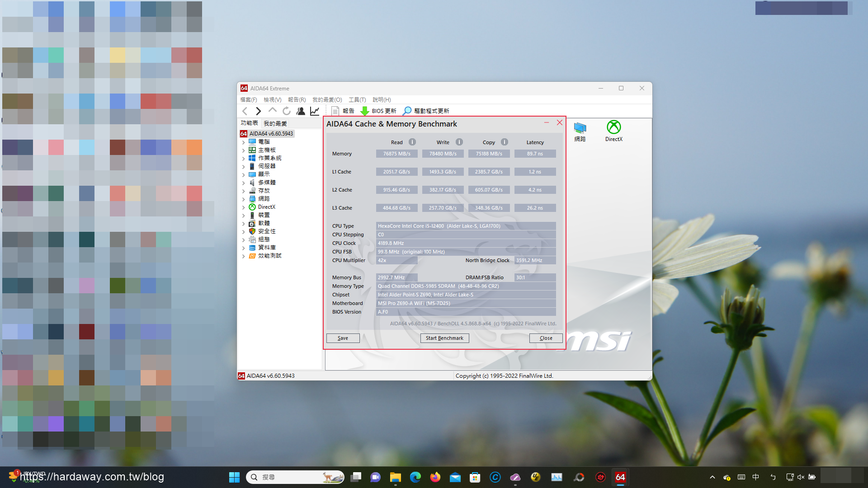Open File Explorer from taskbar

(x=396, y=477)
